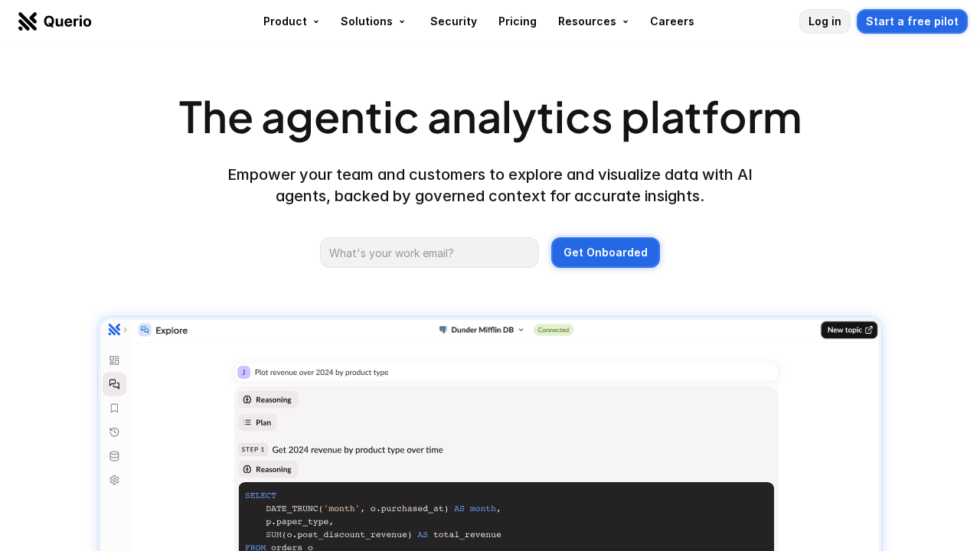Click the New topic external-link icon

(x=867, y=329)
